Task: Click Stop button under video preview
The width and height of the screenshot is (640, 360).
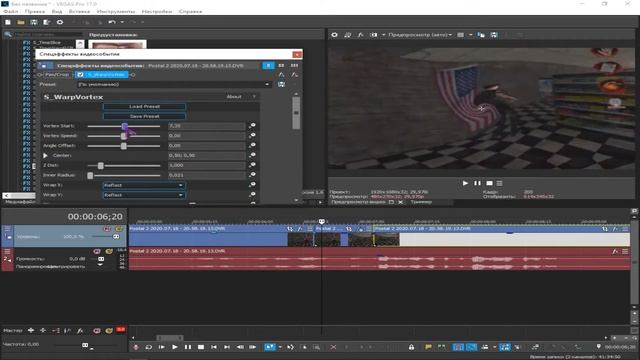Action: coord(489,183)
